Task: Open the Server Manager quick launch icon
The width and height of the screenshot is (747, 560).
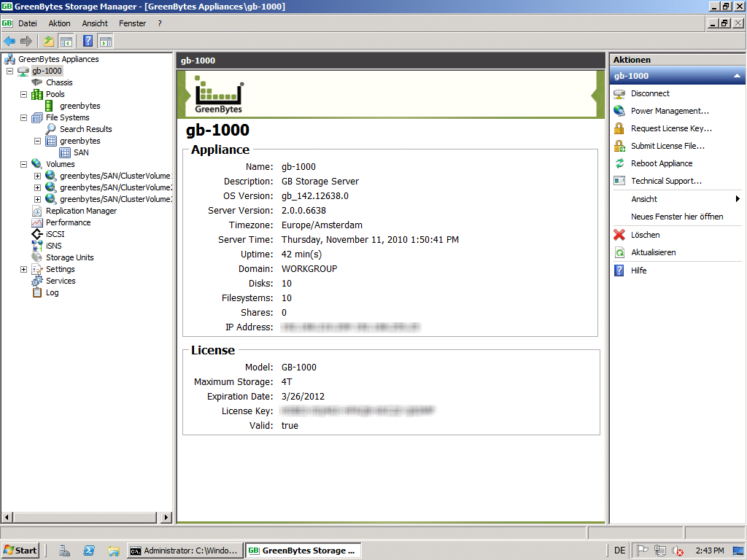Action: [64, 551]
